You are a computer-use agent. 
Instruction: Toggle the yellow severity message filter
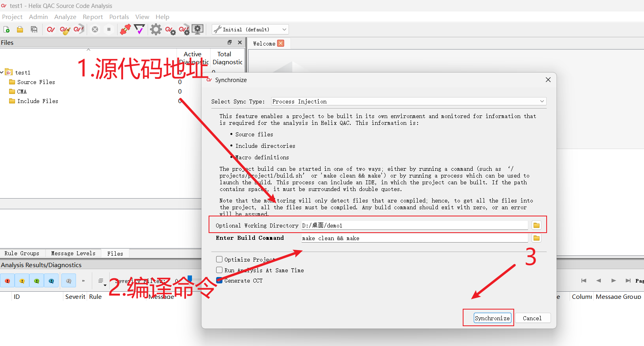22,281
